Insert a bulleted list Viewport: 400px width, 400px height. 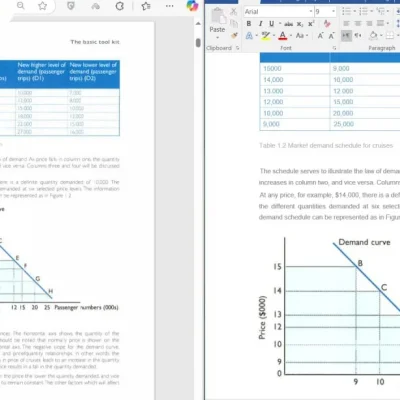pos(347,12)
